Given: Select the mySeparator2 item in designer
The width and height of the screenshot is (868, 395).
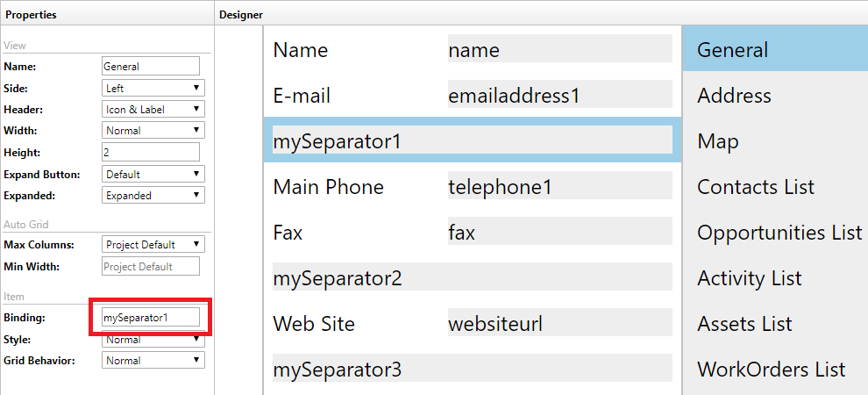Looking at the screenshot, I should pos(472,278).
